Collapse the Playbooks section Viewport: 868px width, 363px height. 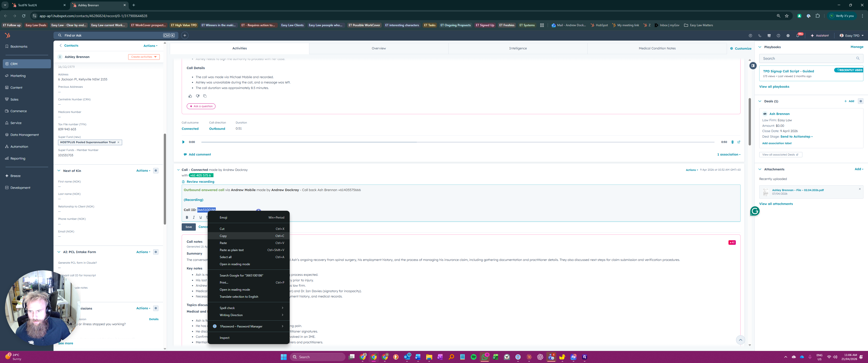pos(760,47)
